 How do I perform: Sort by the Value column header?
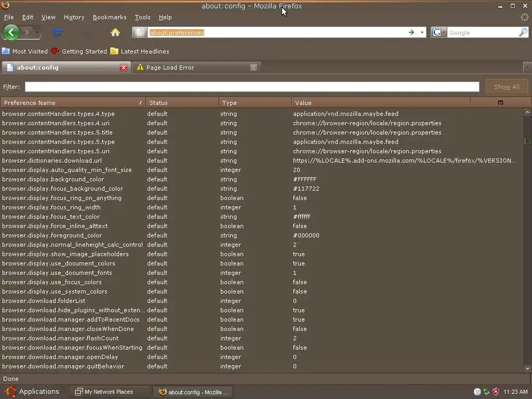tap(381, 103)
